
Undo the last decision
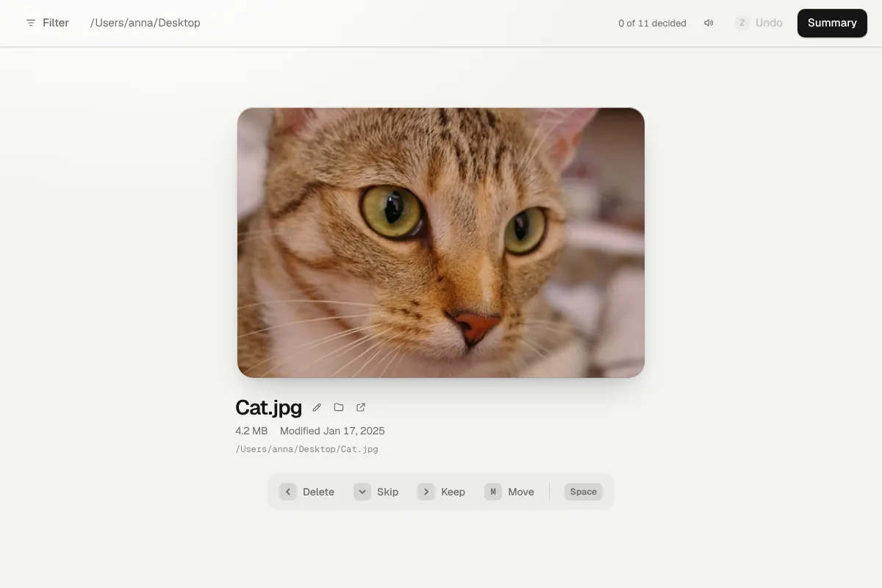click(x=759, y=23)
